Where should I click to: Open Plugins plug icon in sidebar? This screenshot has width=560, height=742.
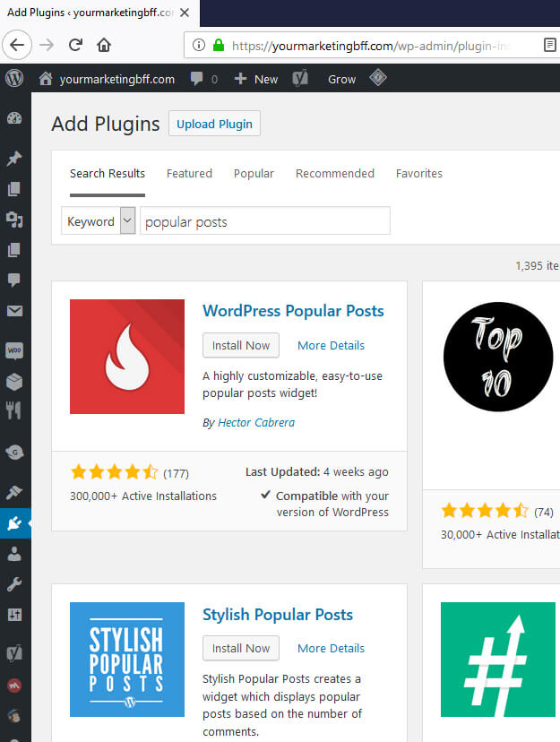pos(14,523)
